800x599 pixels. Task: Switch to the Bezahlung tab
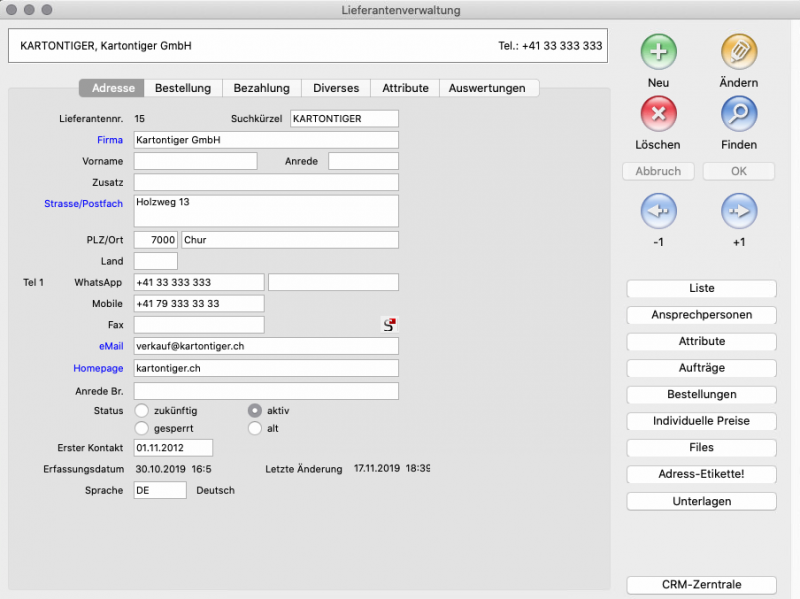[261, 88]
